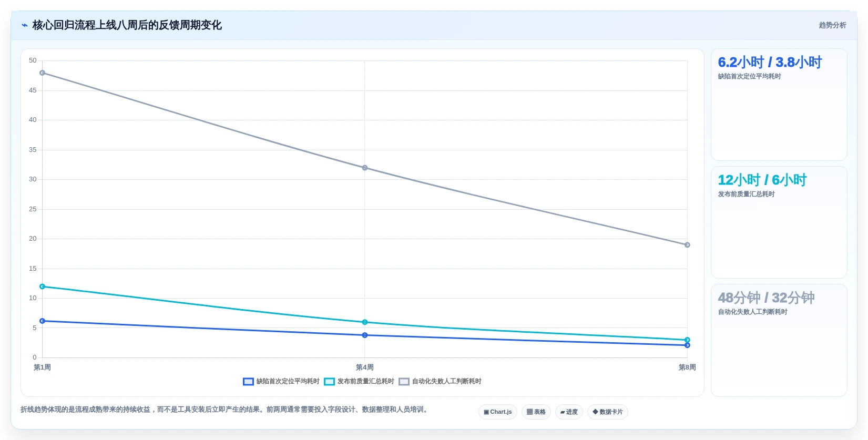The height and width of the screenshot is (440, 868).
Task: Click the 表格 tag button
Action: point(536,412)
